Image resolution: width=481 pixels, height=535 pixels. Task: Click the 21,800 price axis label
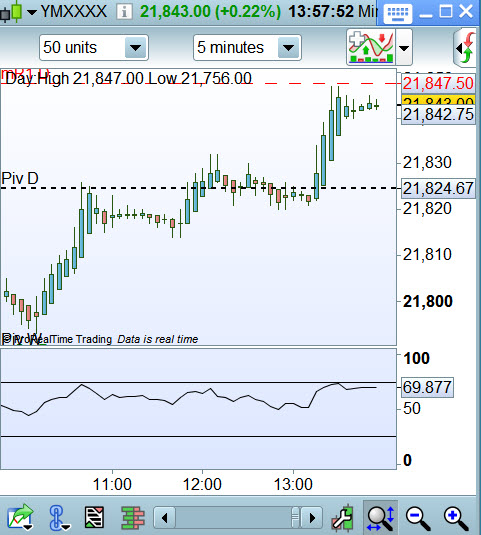pos(428,302)
